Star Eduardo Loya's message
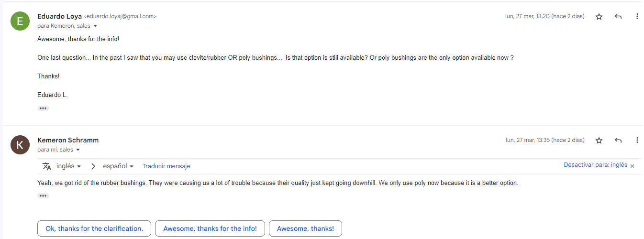The height and width of the screenshot is (239, 644). [599, 17]
